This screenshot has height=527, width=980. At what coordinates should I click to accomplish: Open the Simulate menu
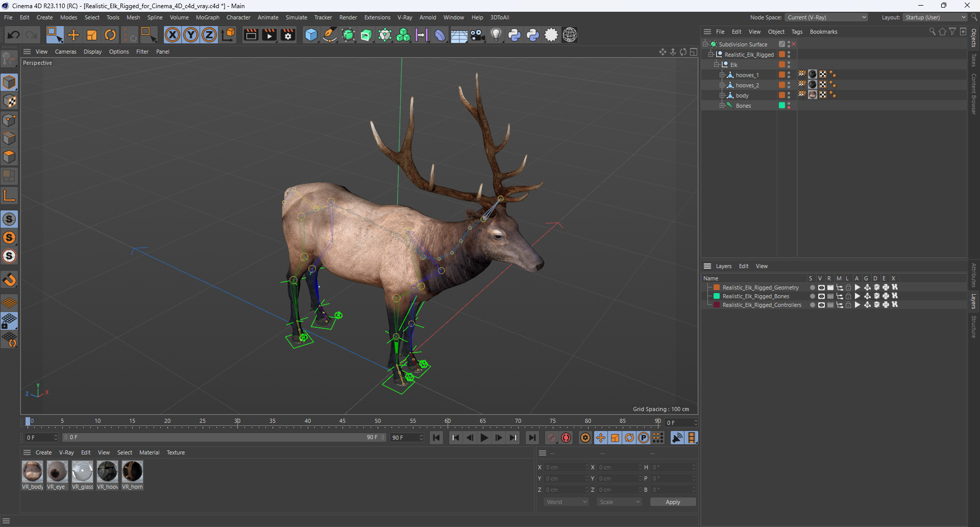[x=296, y=17]
